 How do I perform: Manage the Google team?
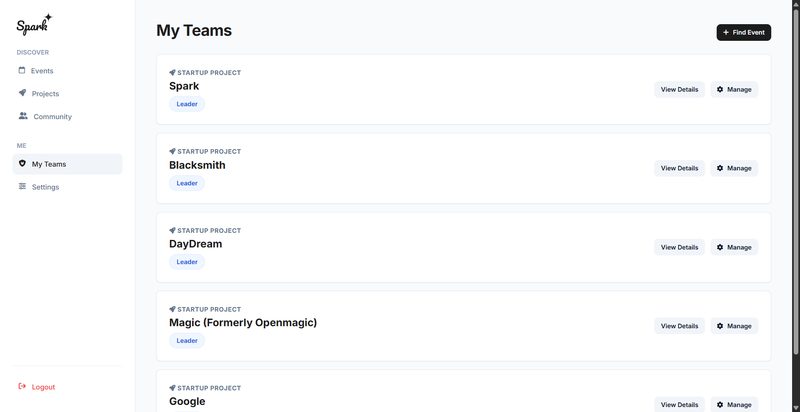(734, 404)
